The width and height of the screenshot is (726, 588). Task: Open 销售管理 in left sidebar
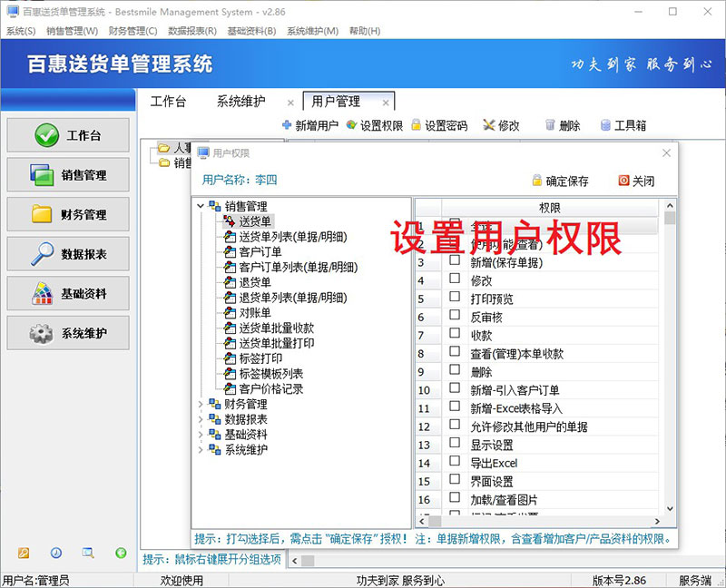[x=68, y=175]
